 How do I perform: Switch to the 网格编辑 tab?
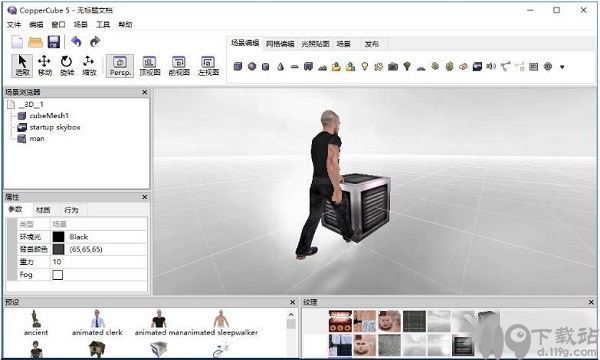(x=280, y=44)
